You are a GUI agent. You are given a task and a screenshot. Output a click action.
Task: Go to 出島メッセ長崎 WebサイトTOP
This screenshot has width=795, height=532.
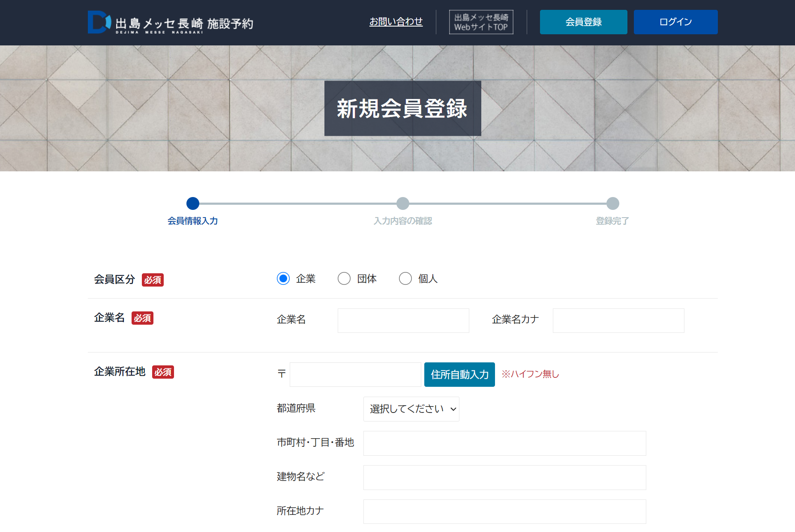click(x=481, y=22)
